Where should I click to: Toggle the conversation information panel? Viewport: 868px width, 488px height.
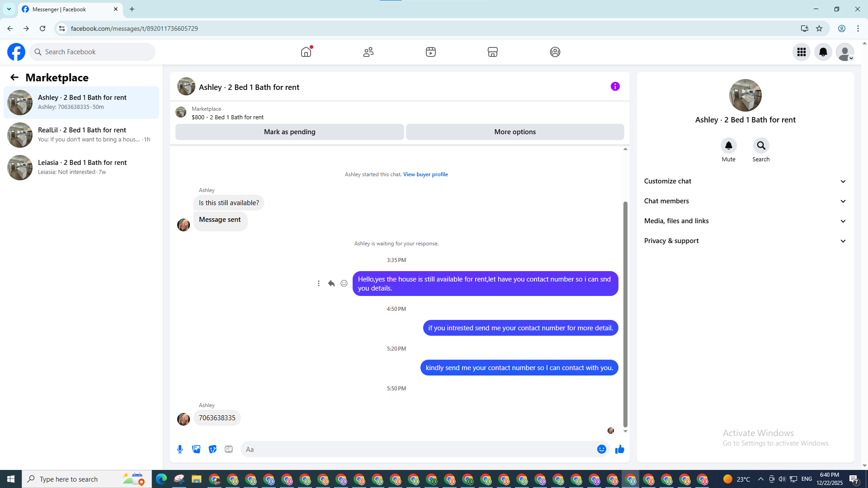pyautogui.click(x=615, y=86)
